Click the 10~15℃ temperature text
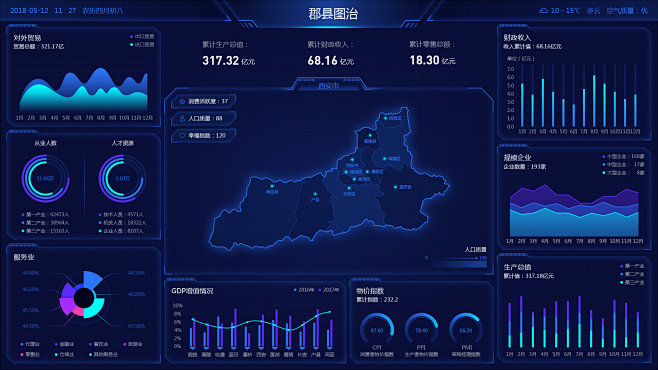Image resolution: width=658 pixels, height=370 pixels. pyautogui.click(x=565, y=10)
